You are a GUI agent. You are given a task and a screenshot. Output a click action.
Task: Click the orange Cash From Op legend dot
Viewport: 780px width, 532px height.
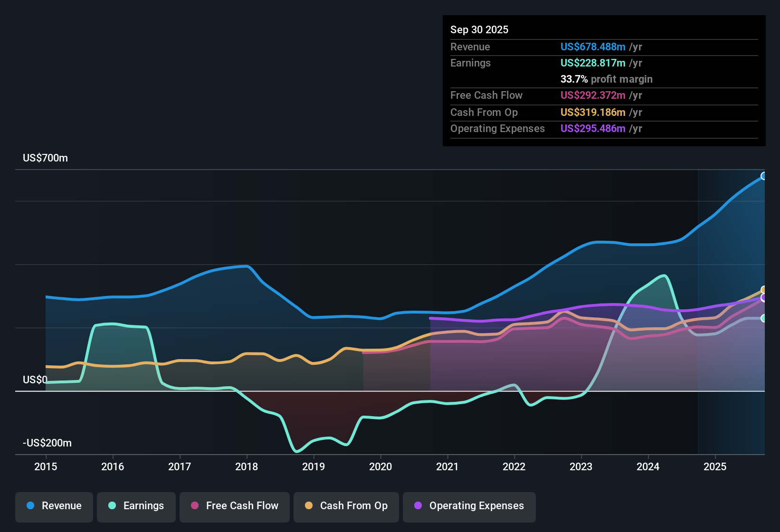coord(309,506)
